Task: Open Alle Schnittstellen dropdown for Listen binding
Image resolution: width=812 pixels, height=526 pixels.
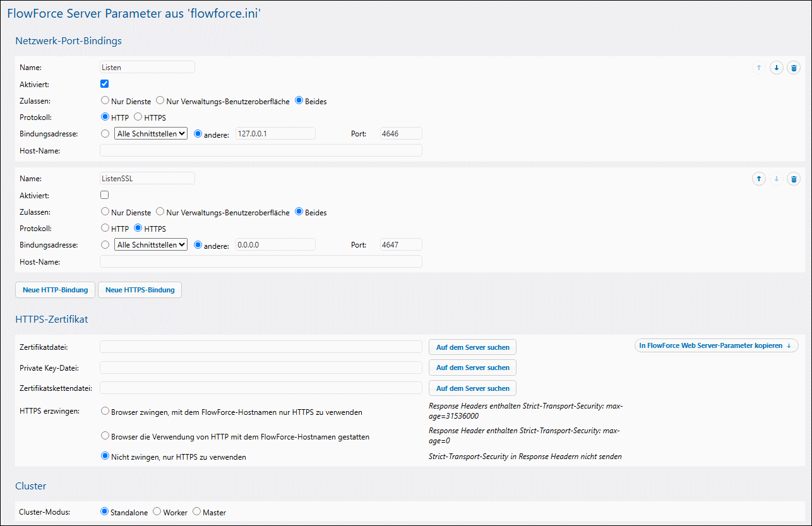Action: (151, 133)
